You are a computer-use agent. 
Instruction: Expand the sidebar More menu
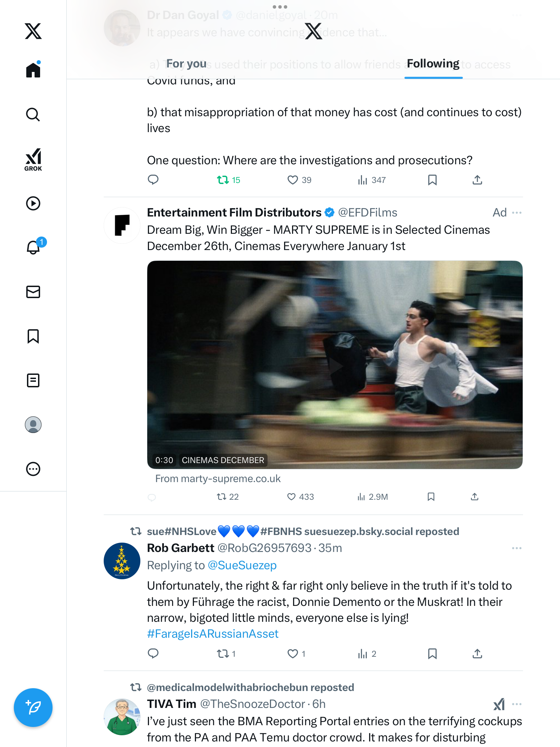click(x=33, y=469)
